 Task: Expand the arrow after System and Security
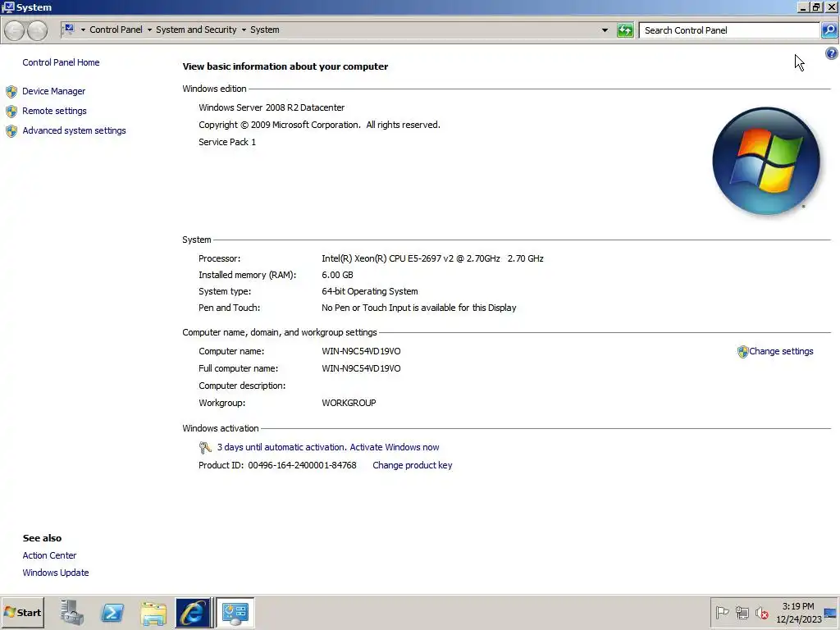coord(244,30)
